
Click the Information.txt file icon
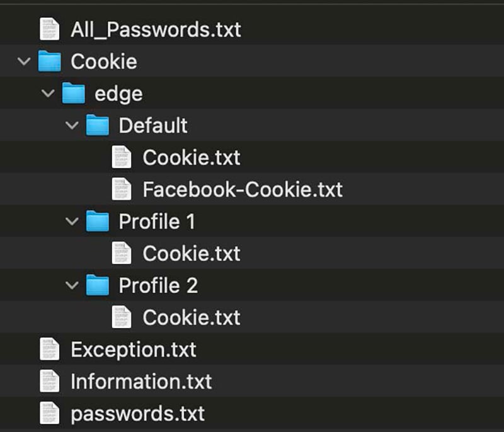coord(49,381)
